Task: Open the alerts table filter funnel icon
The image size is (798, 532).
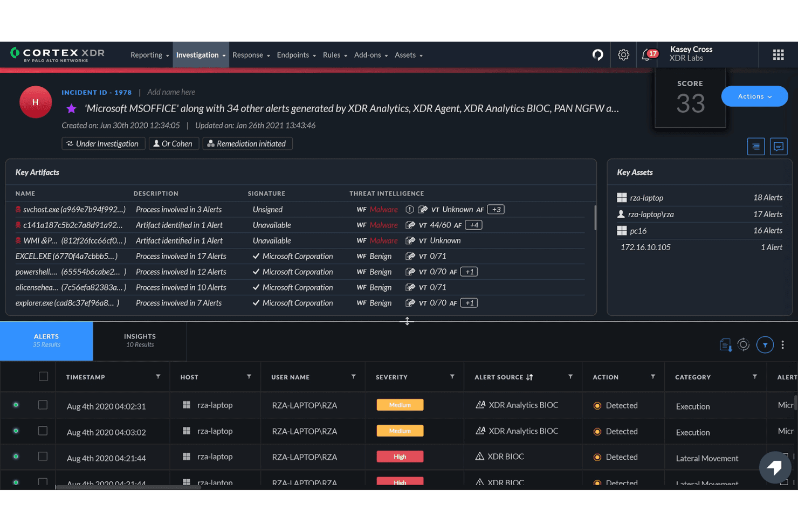Action: click(765, 344)
